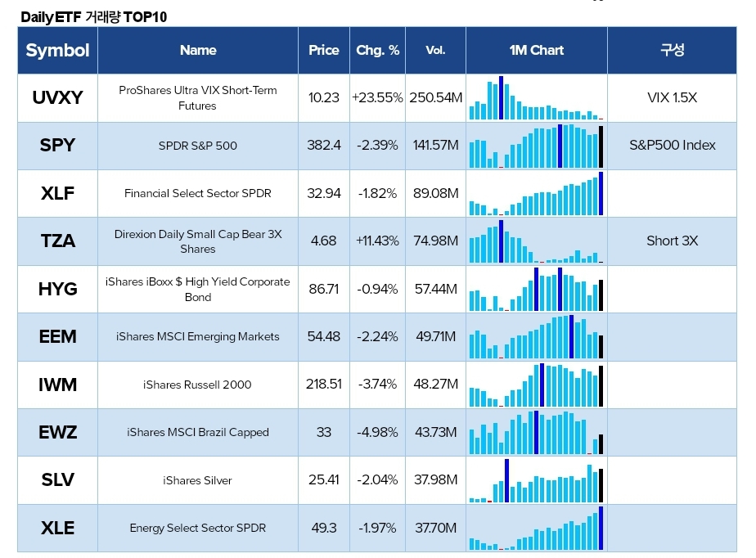Click Direxion Daily Small Cap Bear 3X Shares
This screenshot has height=558, width=756.
[198, 241]
